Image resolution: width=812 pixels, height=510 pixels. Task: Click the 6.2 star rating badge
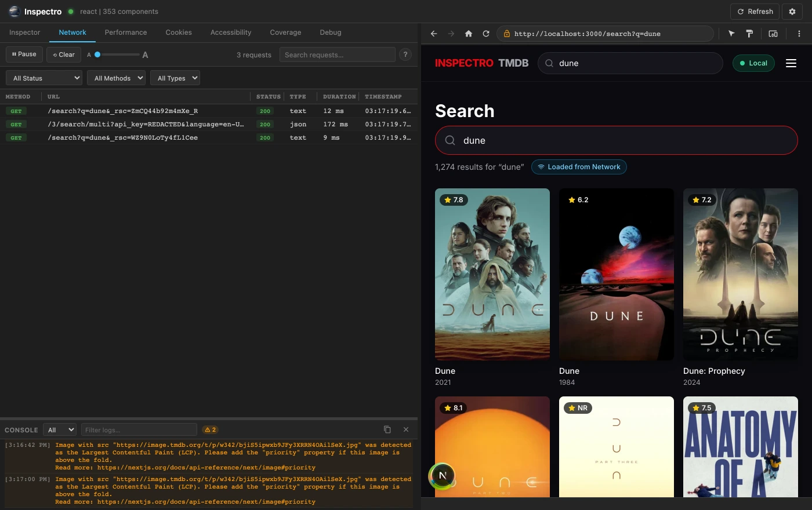578,200
